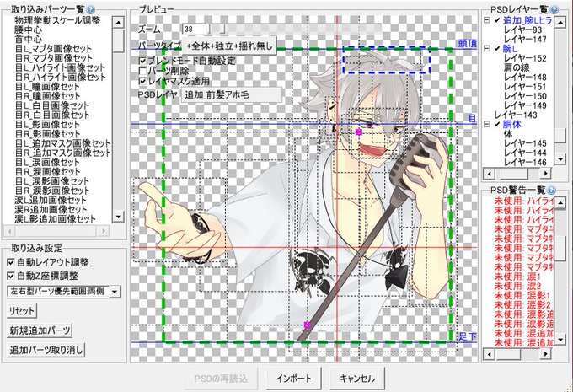Click the リセット button
Image resolution: width=573 pixels, height=392 pixels.
[x=22, y=311]
